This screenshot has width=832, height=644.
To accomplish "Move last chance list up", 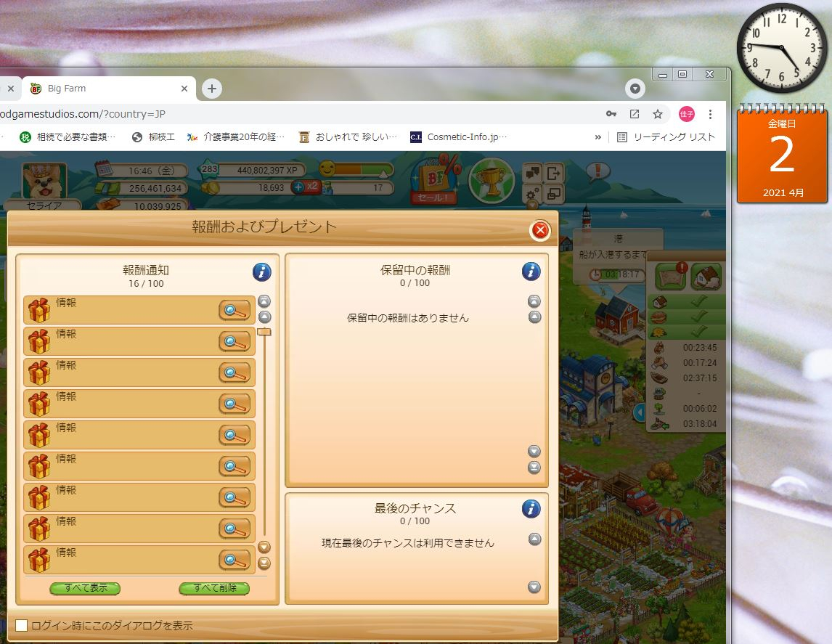I will click(535, 539).
